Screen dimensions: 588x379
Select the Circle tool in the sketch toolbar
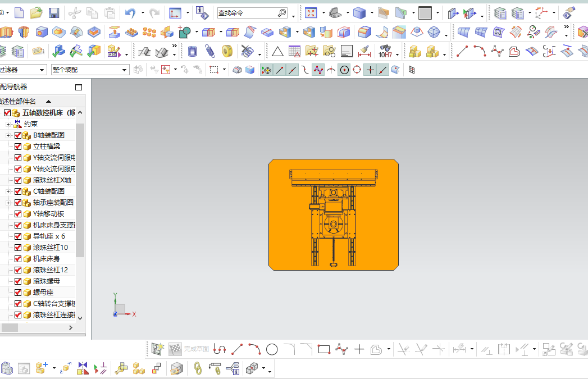tap(272, 350)
